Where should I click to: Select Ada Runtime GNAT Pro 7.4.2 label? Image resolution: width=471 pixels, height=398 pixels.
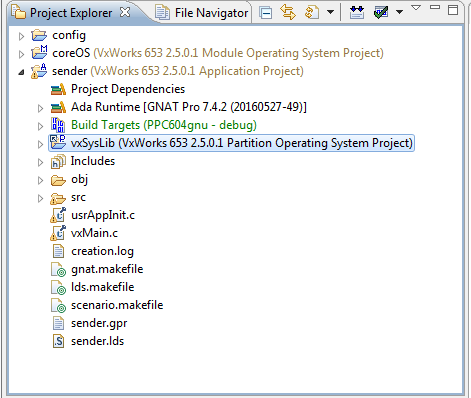[x=189, y=107]
